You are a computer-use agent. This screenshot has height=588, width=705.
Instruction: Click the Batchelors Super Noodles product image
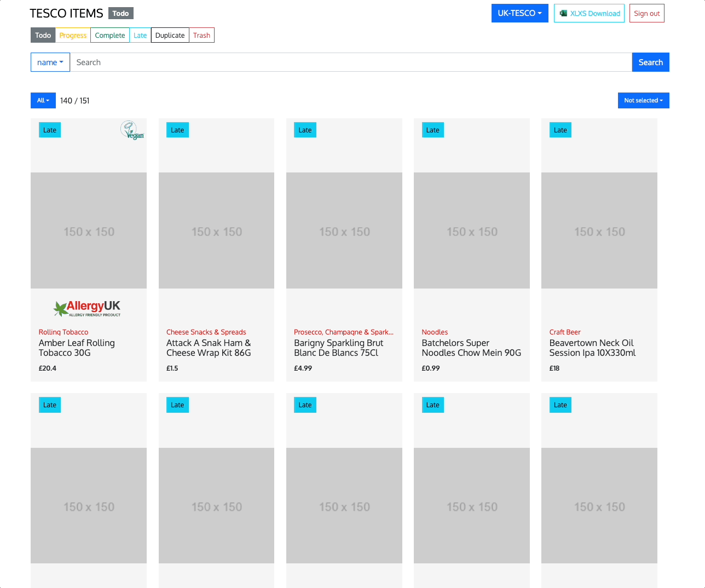coord(472,230)
